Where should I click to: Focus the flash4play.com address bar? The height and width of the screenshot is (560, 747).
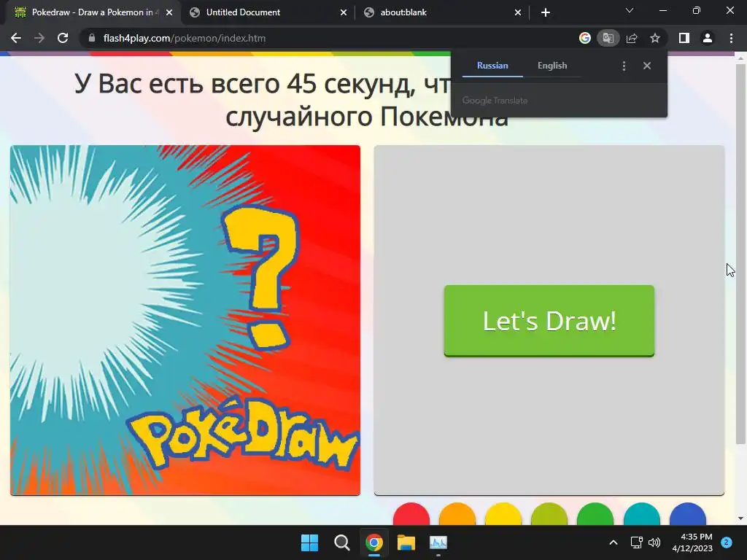coord(329,38)
